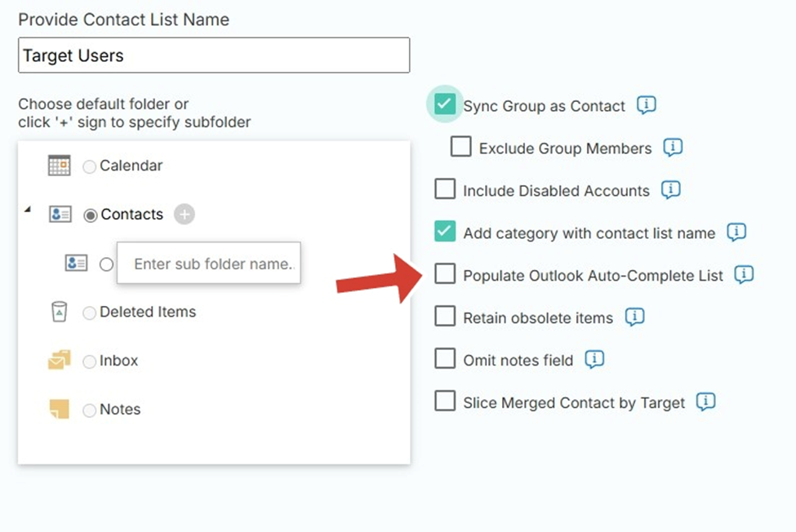Select the Contacts folder radio button
Viewport: 796px width, 532px height.
(x=91, y=215)
